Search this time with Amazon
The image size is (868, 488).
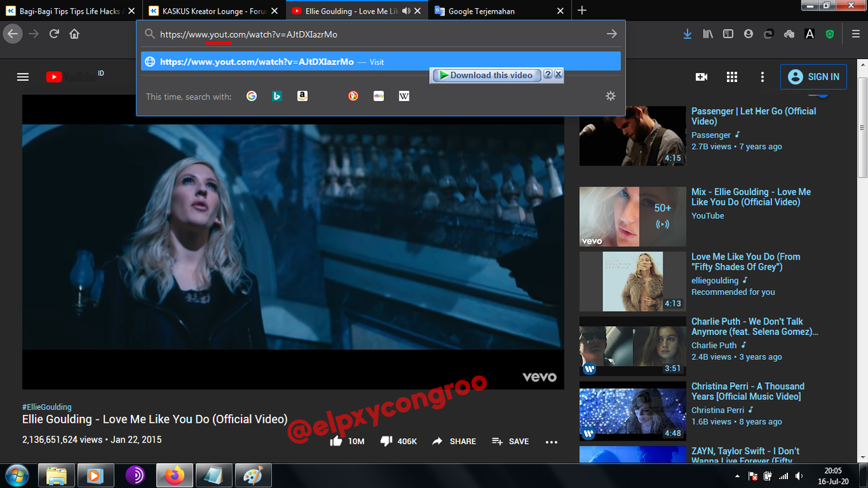coord(302,96)
